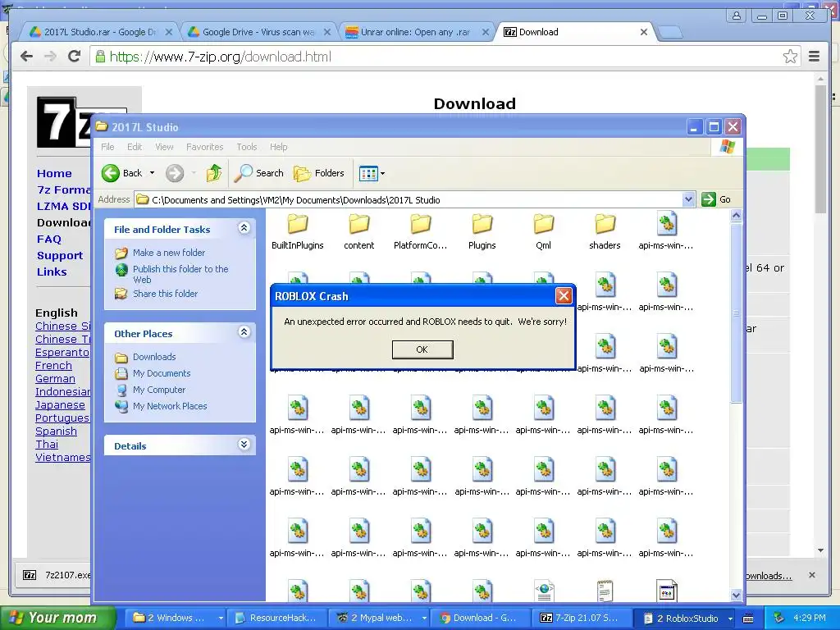
Task: Click Publish this folder to the Web
Action: pos(180,274)
